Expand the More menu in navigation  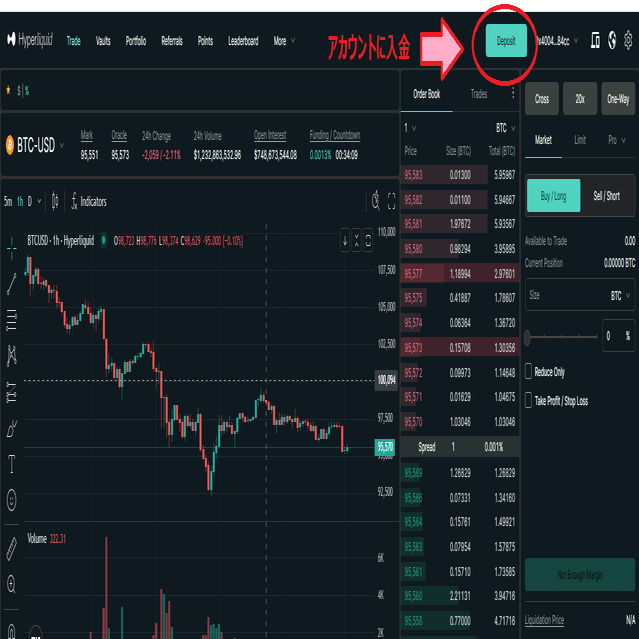284,41
